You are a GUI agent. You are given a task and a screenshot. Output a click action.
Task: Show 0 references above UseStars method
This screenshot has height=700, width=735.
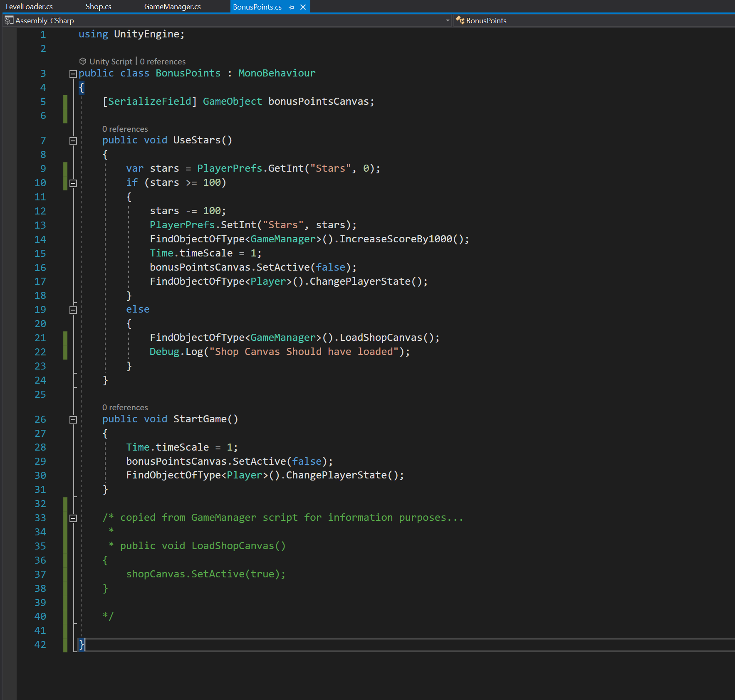pyautogui.click(x=125, y=129)
